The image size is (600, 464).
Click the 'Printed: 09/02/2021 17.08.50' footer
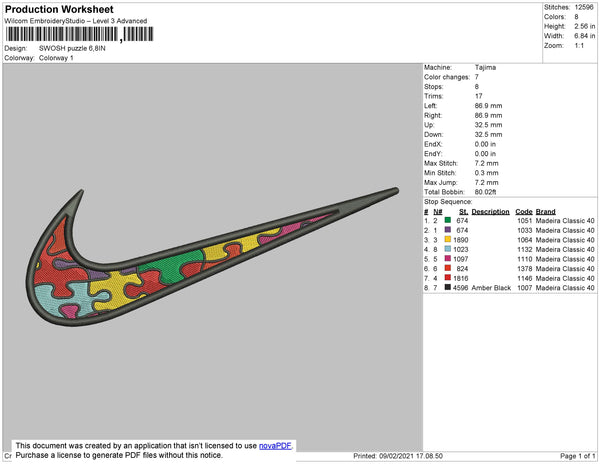(x=398, y=456)
